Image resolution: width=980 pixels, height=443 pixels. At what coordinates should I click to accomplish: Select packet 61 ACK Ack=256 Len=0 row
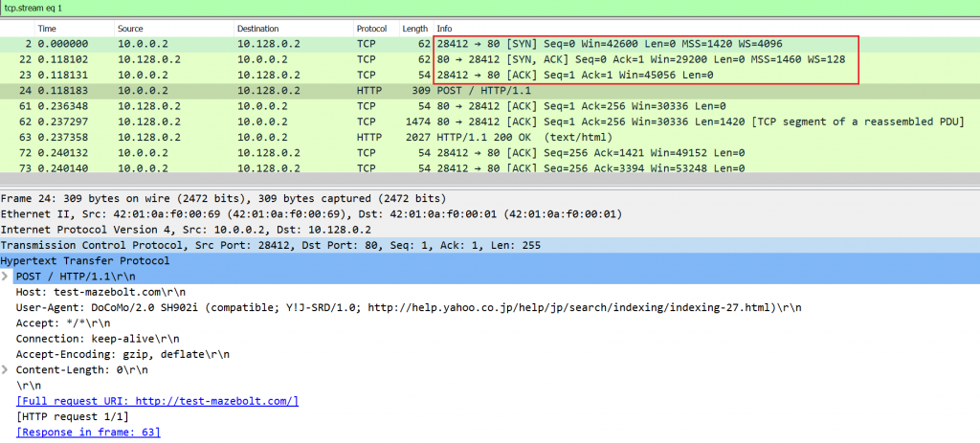pos(490,106)
